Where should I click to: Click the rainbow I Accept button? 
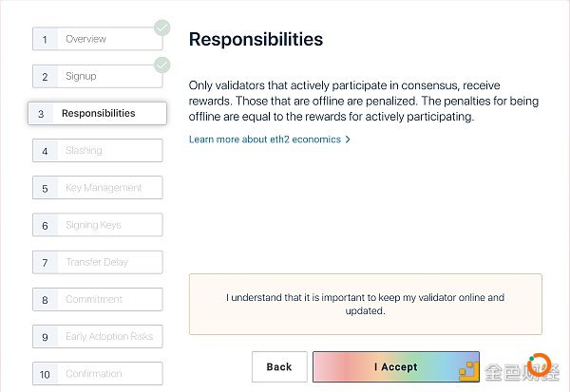pos(396,367)
